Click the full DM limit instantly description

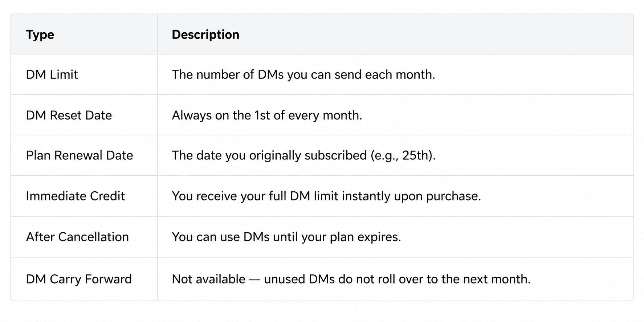coord(326,196)
